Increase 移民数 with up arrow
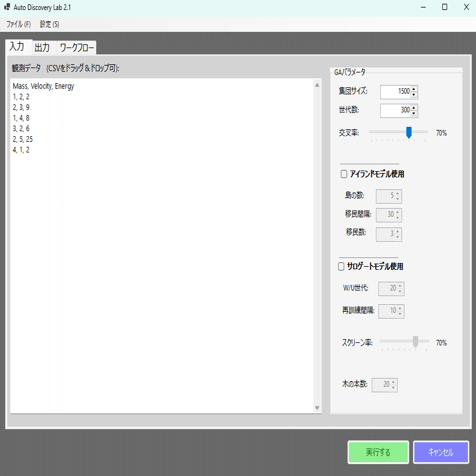Screen dimensions: 476x476 tap(398, 231)
